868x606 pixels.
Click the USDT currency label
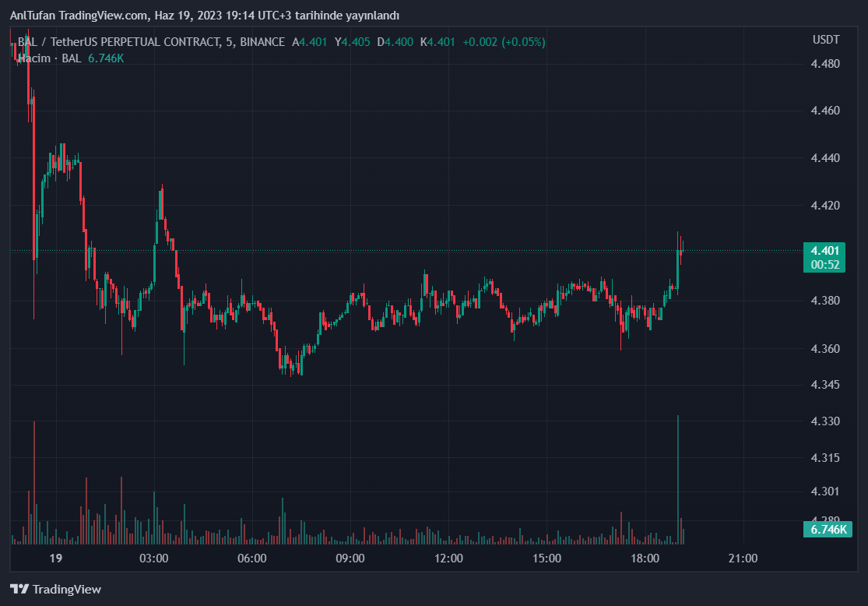pyautogui.click(x=825, y=40)
